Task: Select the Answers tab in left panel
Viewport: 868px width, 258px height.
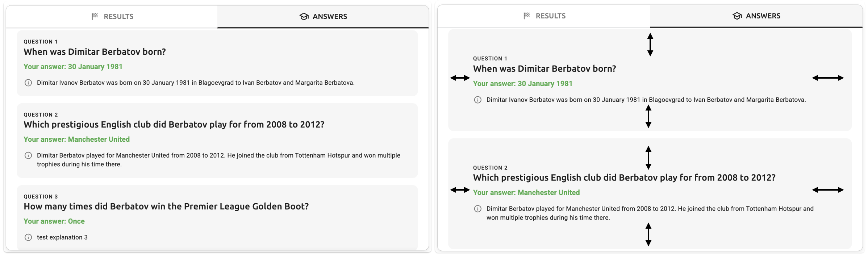Action: coord(323,16)
